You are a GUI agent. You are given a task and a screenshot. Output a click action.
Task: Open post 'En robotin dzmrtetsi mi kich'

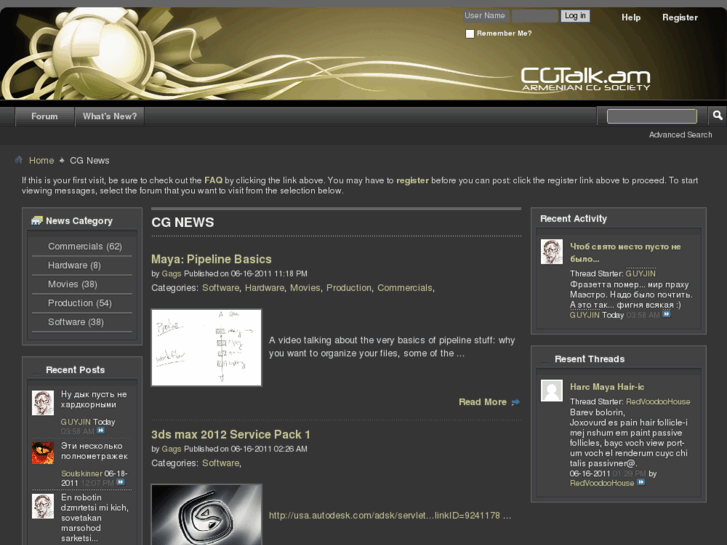click(95, 518)
